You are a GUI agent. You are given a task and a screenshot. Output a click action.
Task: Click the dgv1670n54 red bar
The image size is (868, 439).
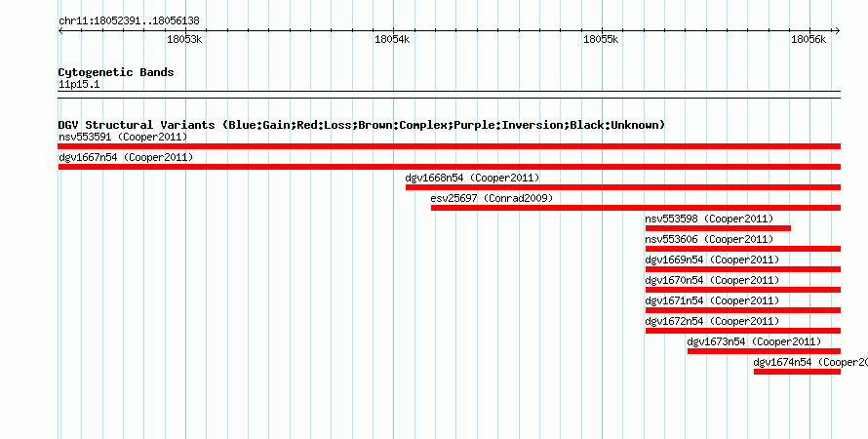pyautogui.click(x=743, y=290)
